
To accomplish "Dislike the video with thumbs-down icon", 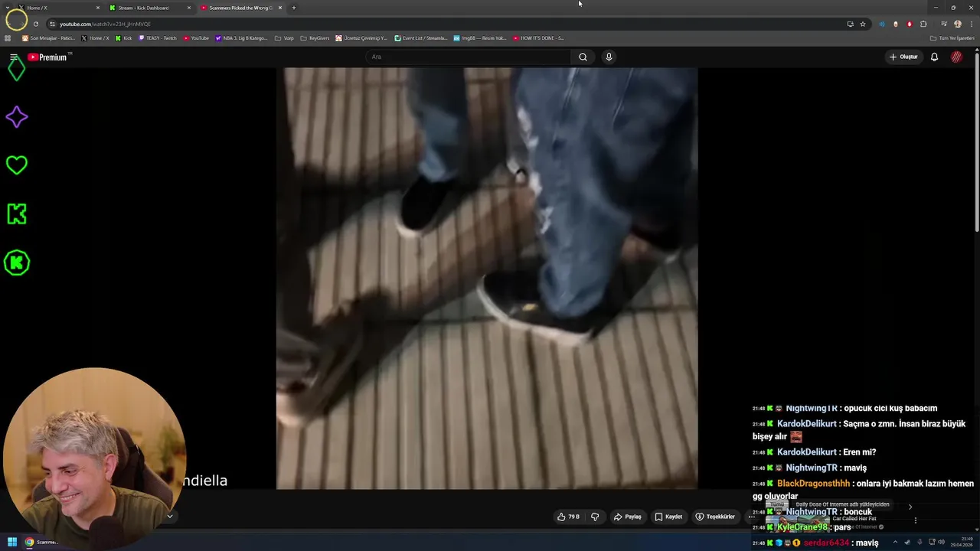I will (595, 517).
